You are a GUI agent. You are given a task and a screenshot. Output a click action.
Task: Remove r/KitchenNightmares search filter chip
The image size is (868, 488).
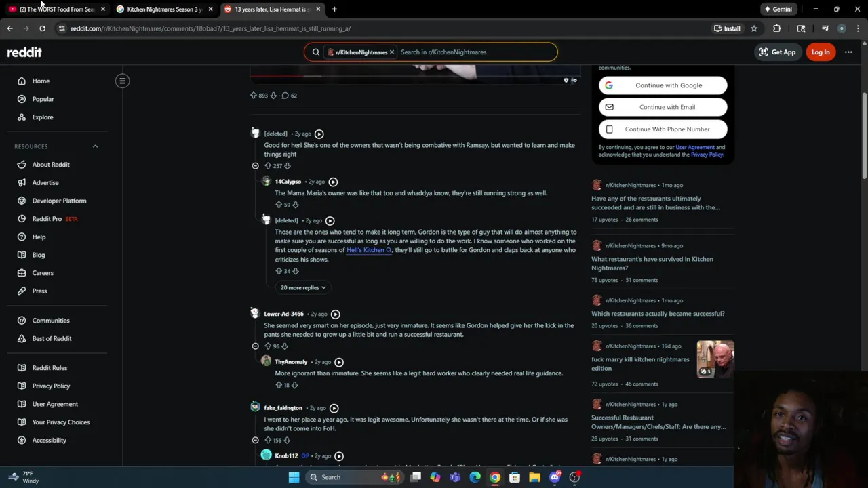coord(391,52)
